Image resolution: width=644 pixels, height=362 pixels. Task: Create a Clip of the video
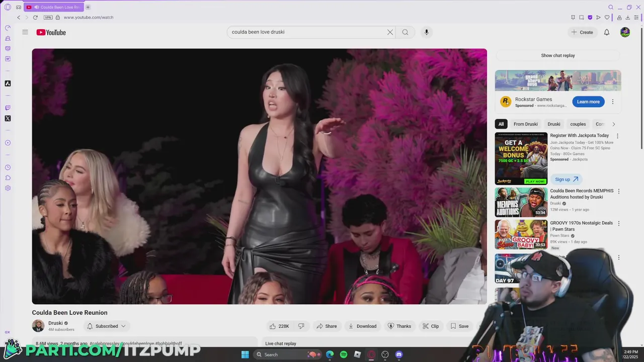click(x=431, y=326)
